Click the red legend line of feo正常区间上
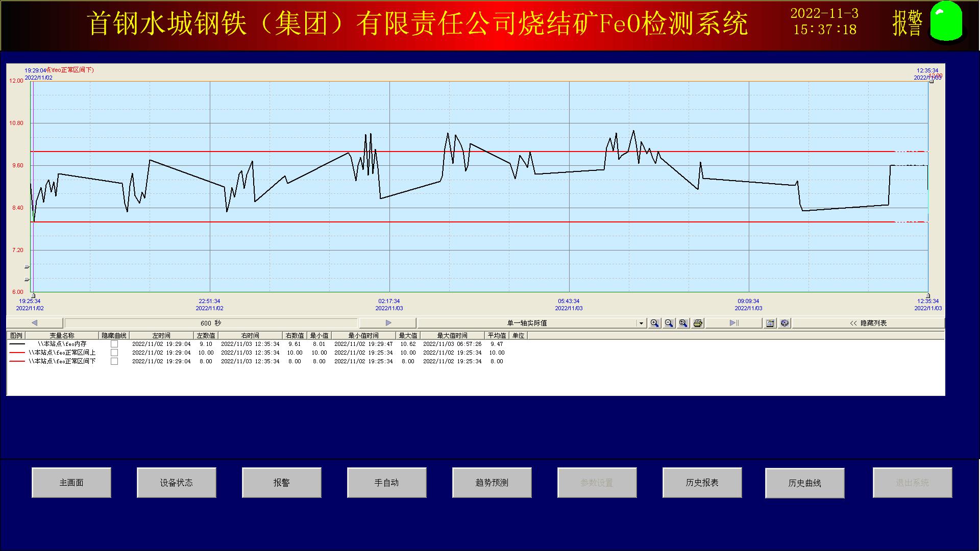 coord(17,353)
